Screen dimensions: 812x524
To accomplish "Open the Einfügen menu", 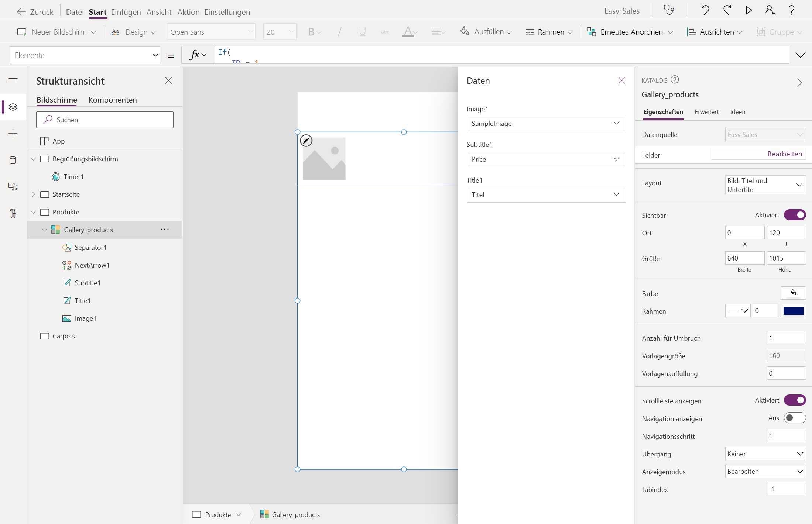I will [126, 12].
